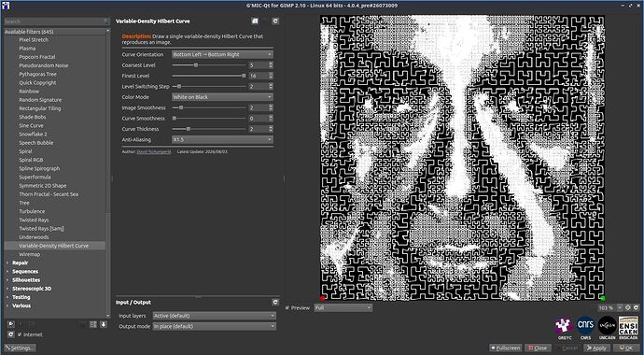Click the zoom-to-fit target icon near 103 %
644x355 pixels.
click(x=628, y=307)
